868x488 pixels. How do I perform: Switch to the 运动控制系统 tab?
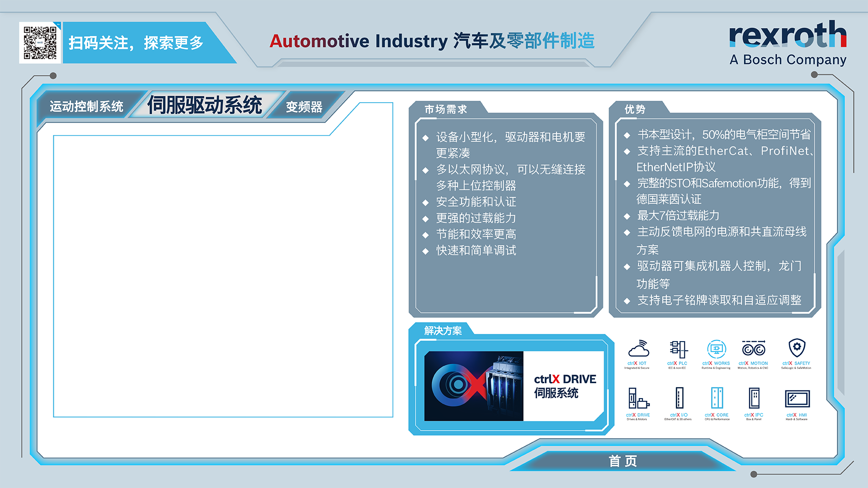coord(86,107)
